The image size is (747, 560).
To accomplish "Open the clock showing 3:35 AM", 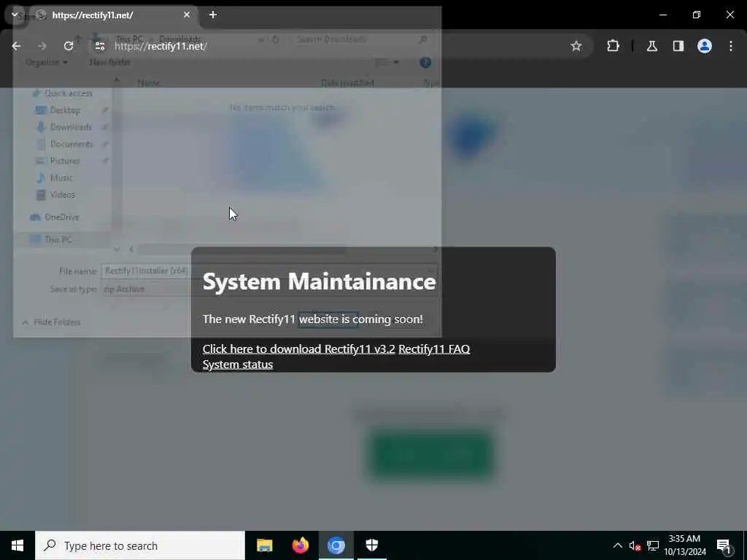I will pyautogui.click(x=684, y=545).
